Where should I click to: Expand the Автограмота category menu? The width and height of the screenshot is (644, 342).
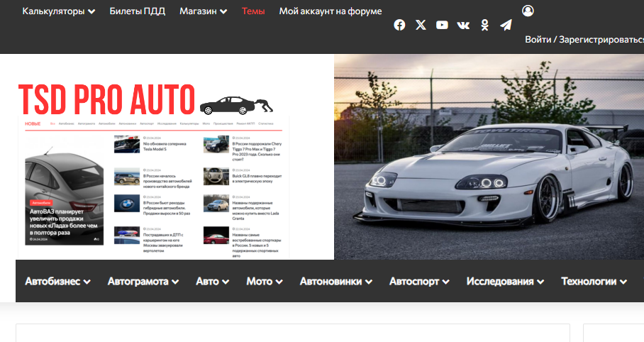click(143, 282)
